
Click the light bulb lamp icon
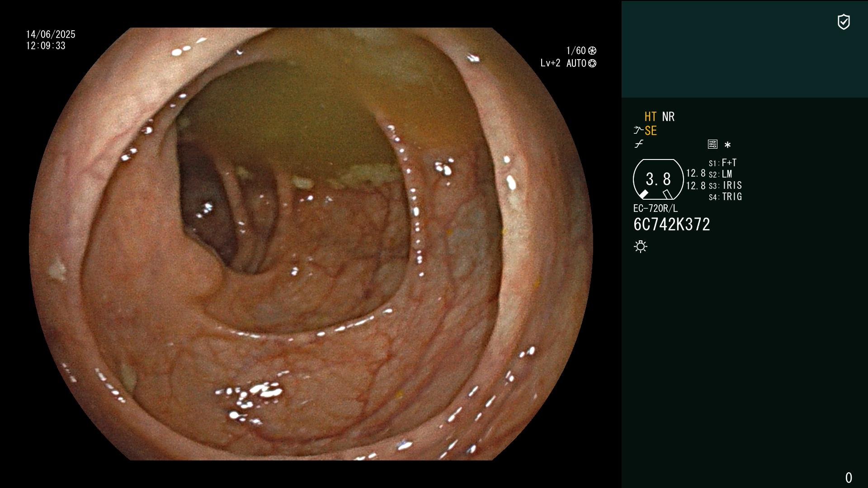click(641, 246)
